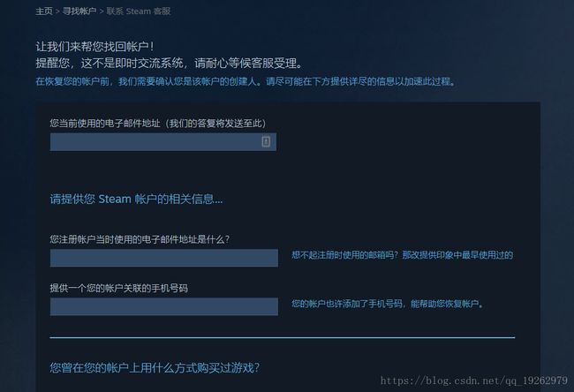
Task: Select the 联系 Steam 客服 breadcrumb item
Action: (139, 11)
